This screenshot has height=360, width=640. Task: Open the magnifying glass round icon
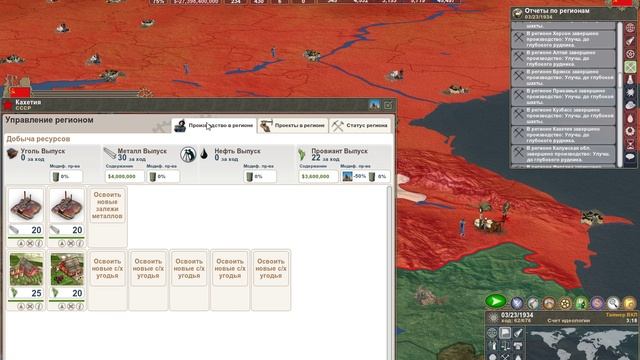pyautogui.click(x=613, y=303)
